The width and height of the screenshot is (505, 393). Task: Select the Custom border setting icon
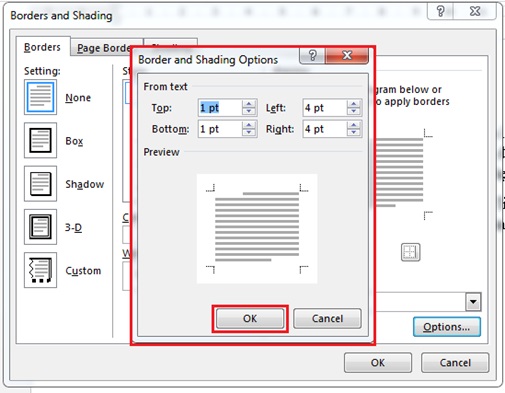coord(40,270)
